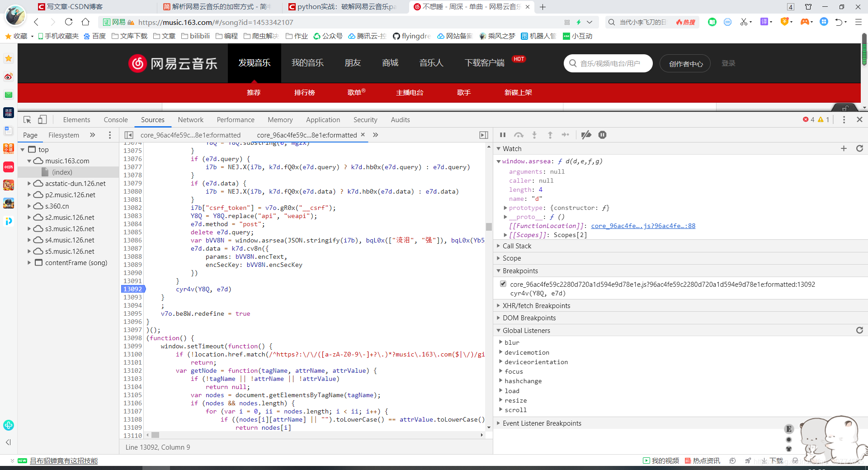868x470 pixels.
Task: Toggle breakpoint at line 13092 gutter
Action: coord(132,289)
